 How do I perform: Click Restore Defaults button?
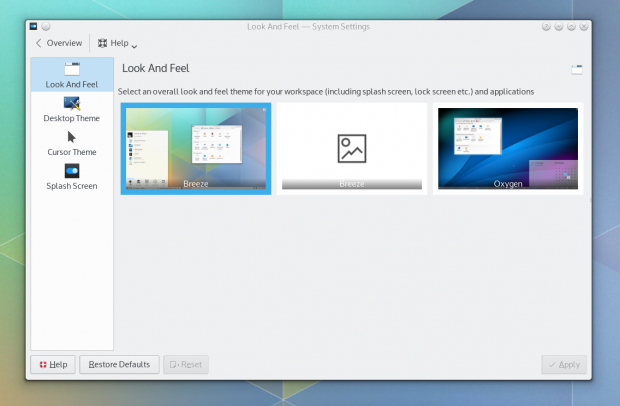119,364
